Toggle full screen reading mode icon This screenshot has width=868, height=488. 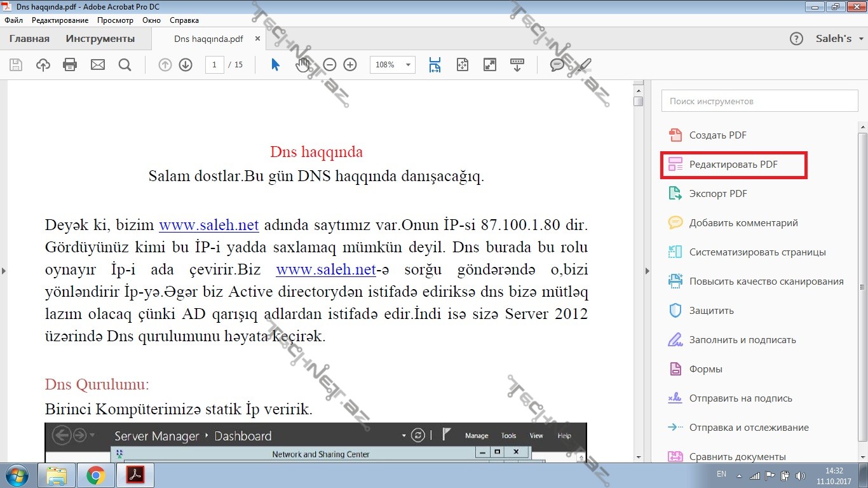489,65
